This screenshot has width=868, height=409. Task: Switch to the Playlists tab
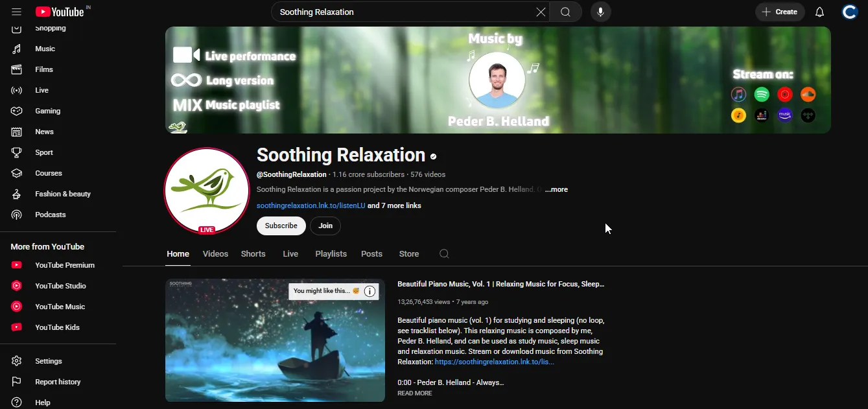(x=331, y=254)
